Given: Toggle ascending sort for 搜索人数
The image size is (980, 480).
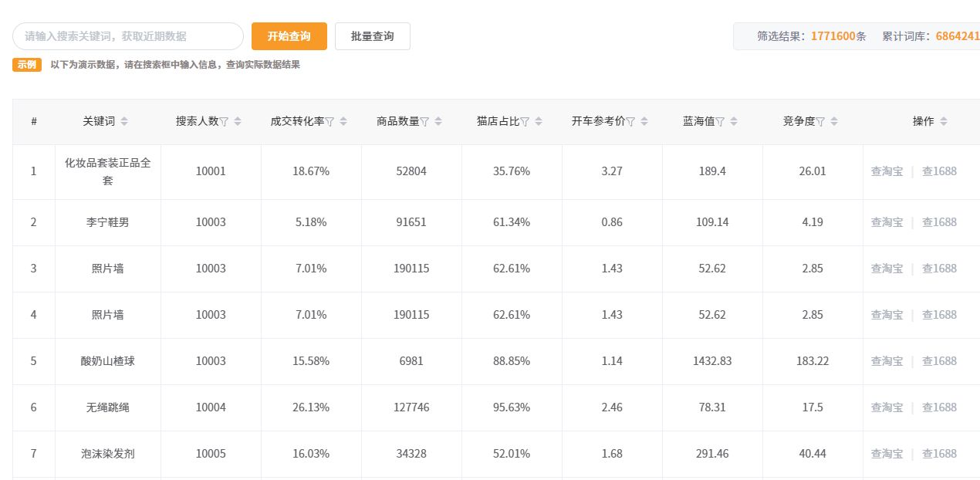Looking at the screenshot, I should click(237, 118).
